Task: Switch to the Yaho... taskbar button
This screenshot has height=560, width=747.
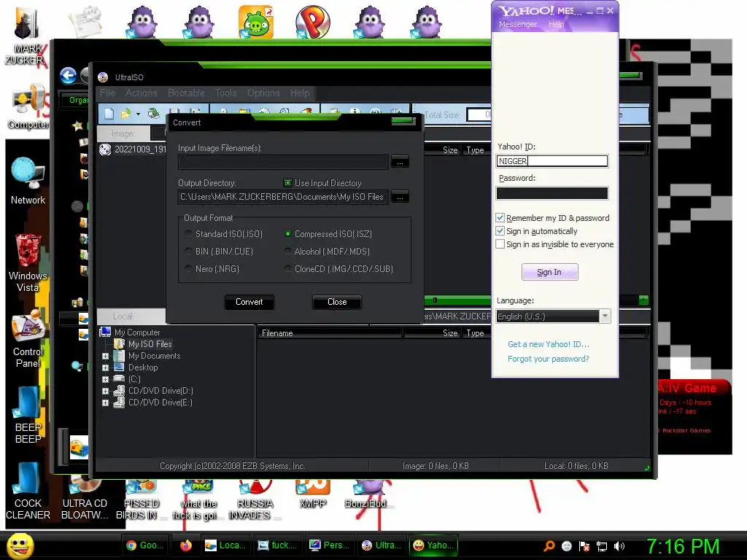Action: [433, 545]
